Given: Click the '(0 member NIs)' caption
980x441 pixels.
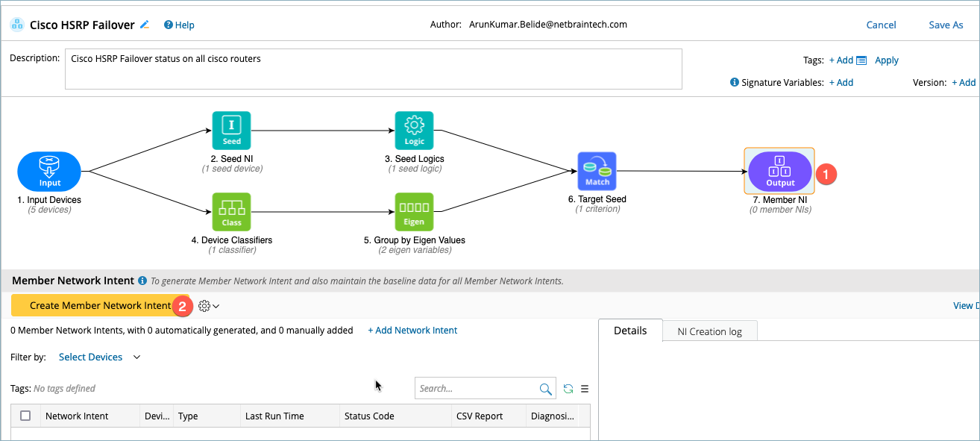Looking at the screenshot, I should point(780,210).
